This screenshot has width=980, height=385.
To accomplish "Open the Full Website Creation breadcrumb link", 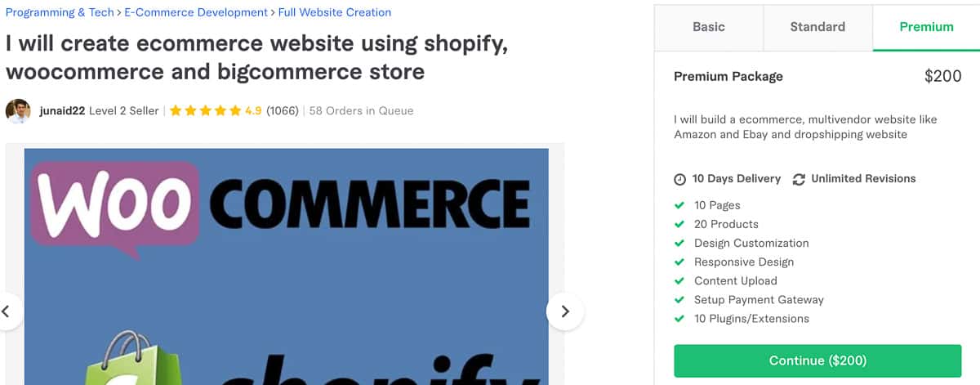I will pyautogui.click(x=334, y=12).
